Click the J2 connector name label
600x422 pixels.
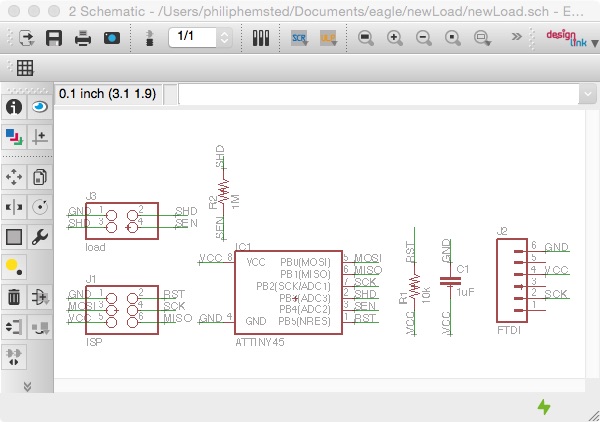(x=502, y=231)
